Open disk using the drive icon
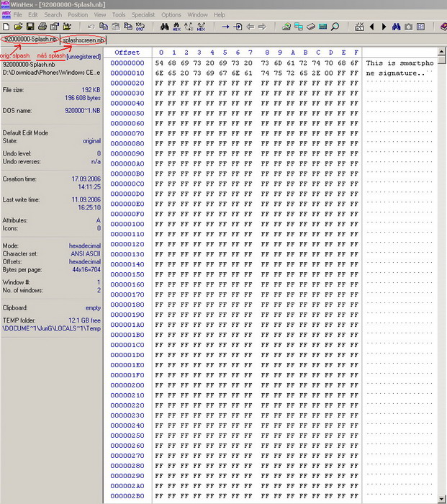Screen dimensions: 447x504 click(311, 27)
